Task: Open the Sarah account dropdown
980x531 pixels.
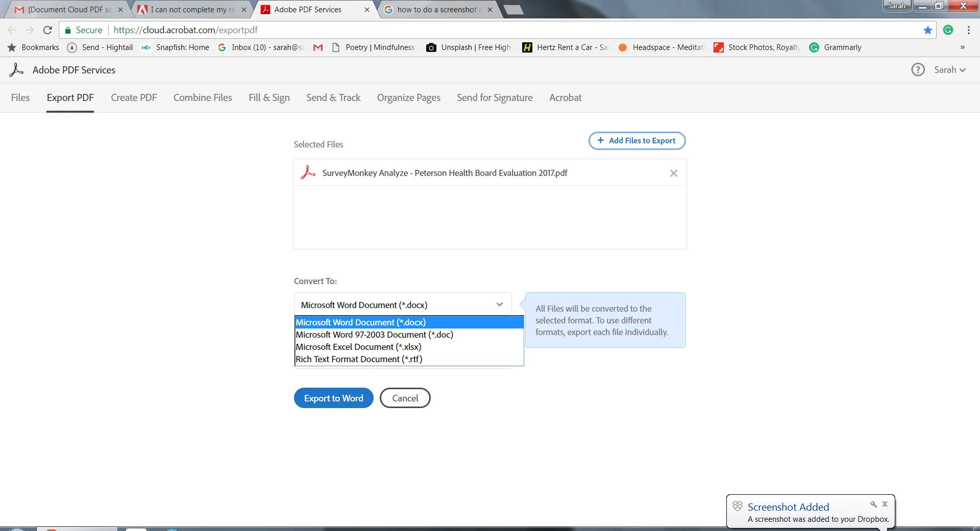Action: click(950, 70)
